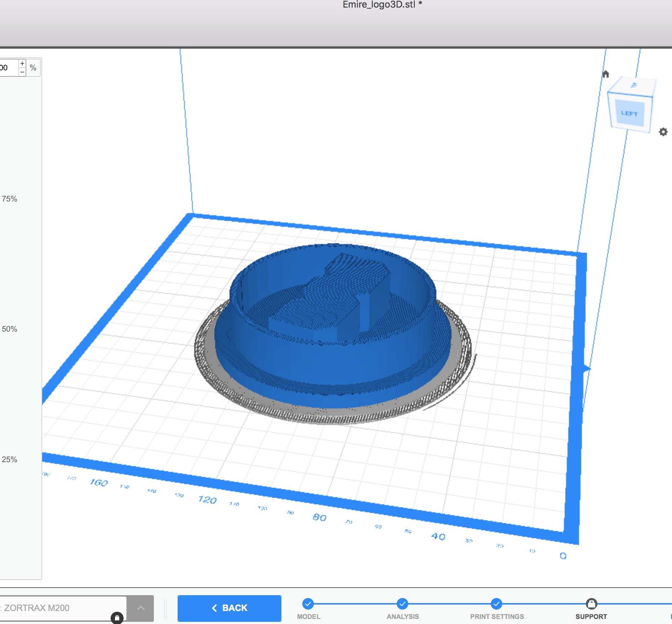Viewport: 672px width, 624px height.
Task: Click the 50% mark on layer scale
Action: [10, 329]
